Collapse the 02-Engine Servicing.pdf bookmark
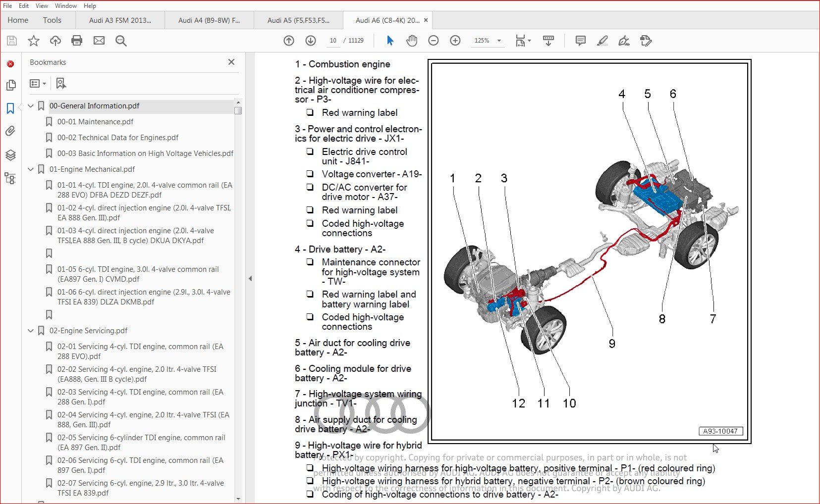The height and width of the screenshot is (504, 820). pos(31,331)
